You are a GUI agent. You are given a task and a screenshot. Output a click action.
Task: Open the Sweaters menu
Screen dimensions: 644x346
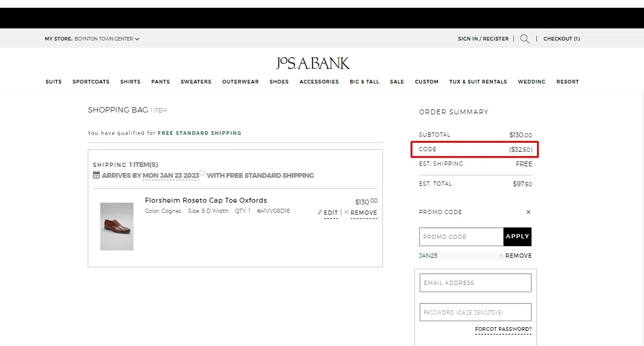[196, 82]
